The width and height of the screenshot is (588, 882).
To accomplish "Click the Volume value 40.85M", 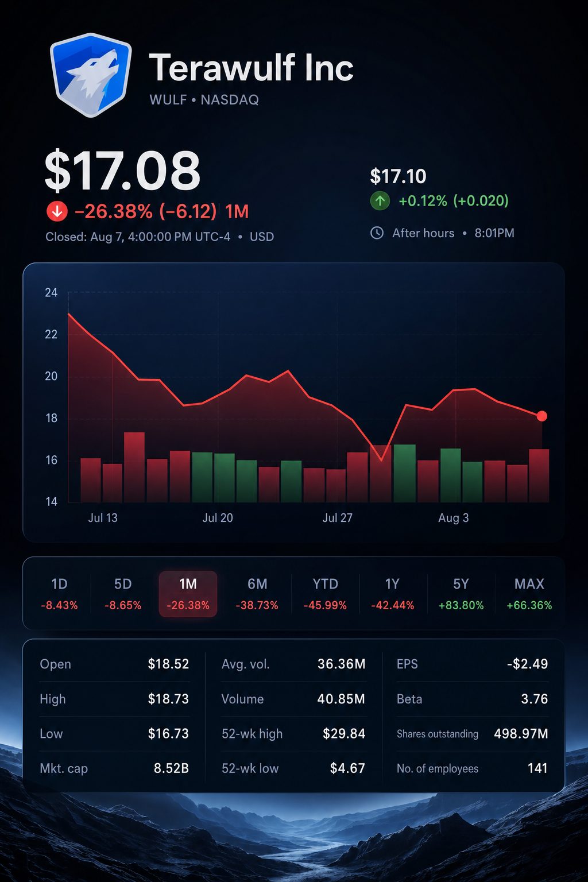I will tap(341, 699).
